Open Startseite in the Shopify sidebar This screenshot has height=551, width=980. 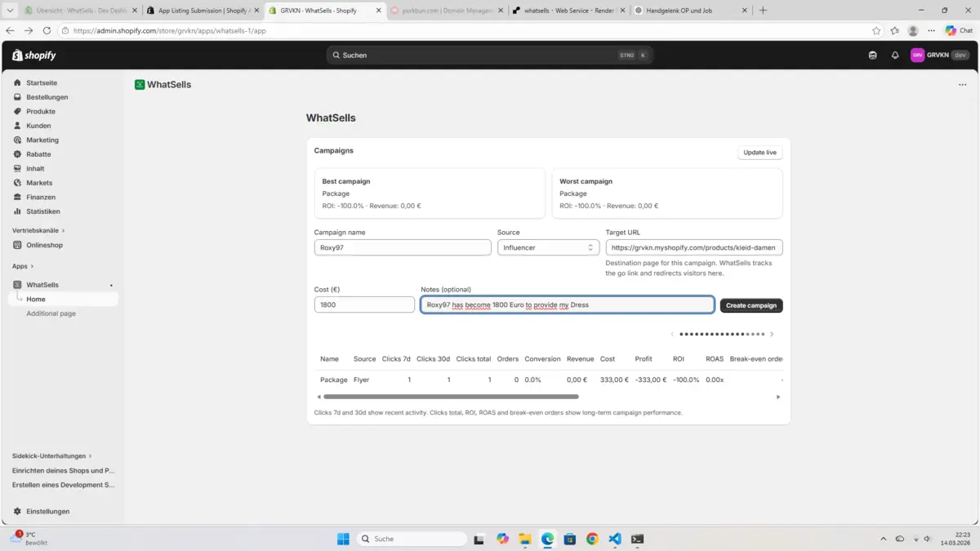tap(42, 82)
